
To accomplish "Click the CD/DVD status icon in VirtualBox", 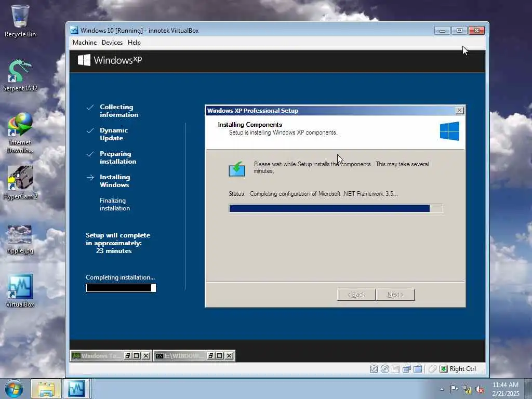I will (x=385, y=369).
